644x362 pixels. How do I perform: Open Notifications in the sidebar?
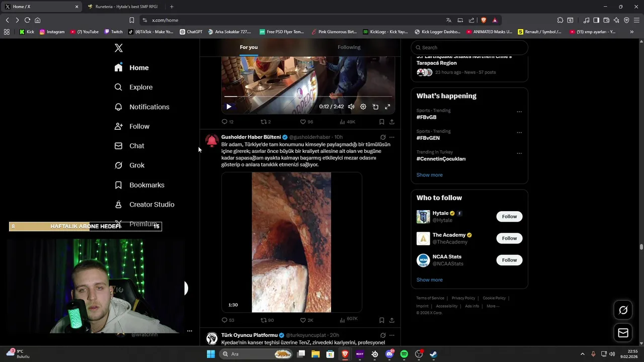coord(142,107)
